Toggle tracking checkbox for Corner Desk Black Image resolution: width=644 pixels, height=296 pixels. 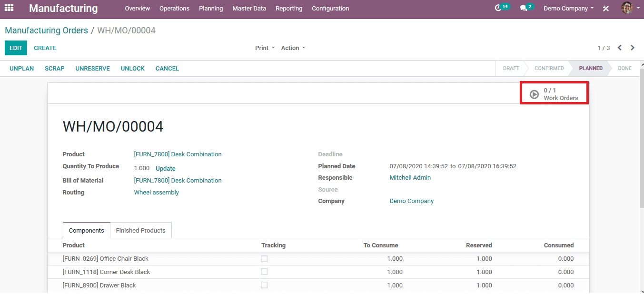(264, 272)
